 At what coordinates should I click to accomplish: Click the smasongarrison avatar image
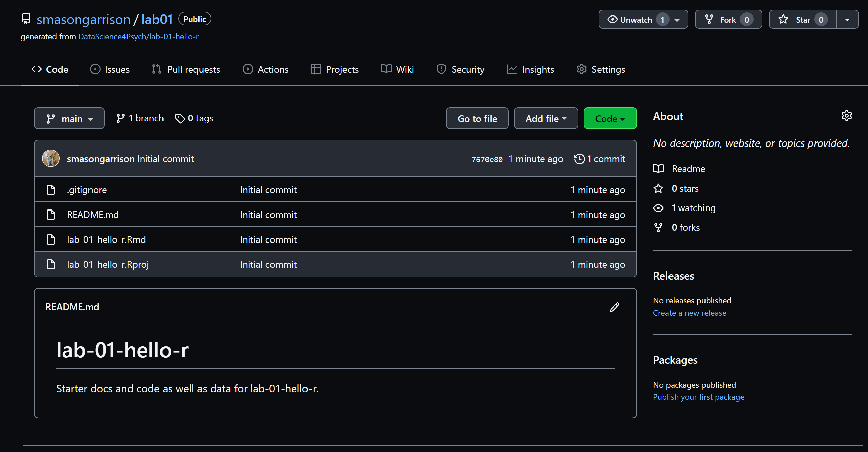pos(51,159)
